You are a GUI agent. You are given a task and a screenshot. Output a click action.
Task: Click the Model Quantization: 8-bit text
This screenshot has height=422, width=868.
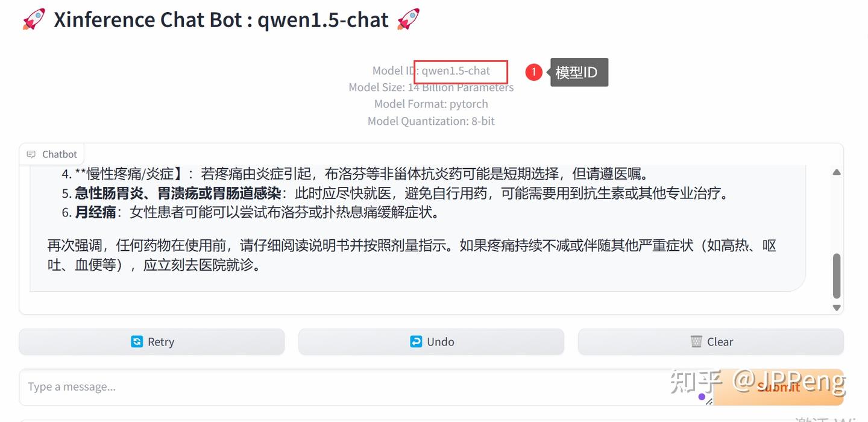(x=431, y=121)
